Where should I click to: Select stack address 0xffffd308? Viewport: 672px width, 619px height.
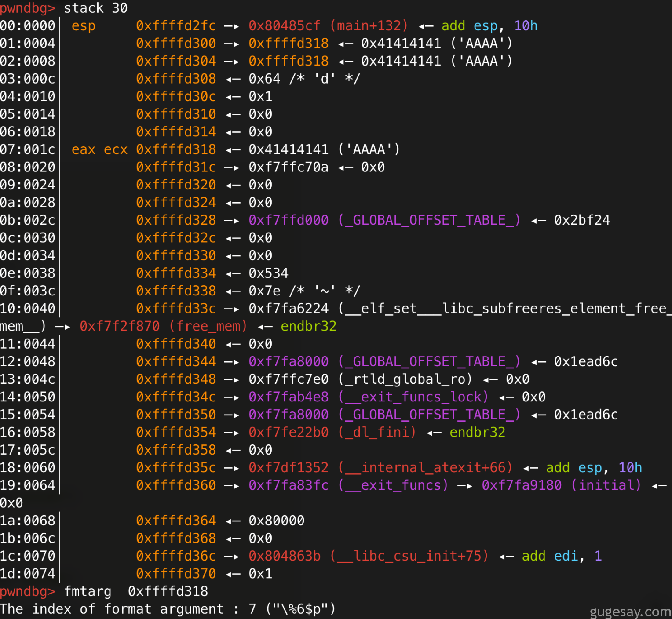pos(176,79)
